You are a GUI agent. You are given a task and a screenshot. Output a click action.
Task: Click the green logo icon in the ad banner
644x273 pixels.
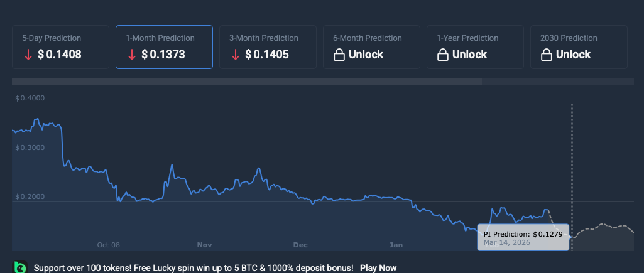tap(19, 267)
